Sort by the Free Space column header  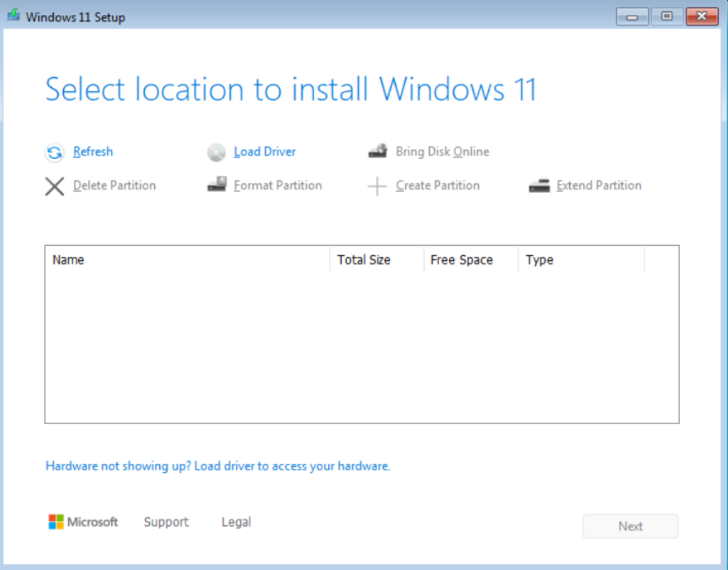click(x=471, y=260)
